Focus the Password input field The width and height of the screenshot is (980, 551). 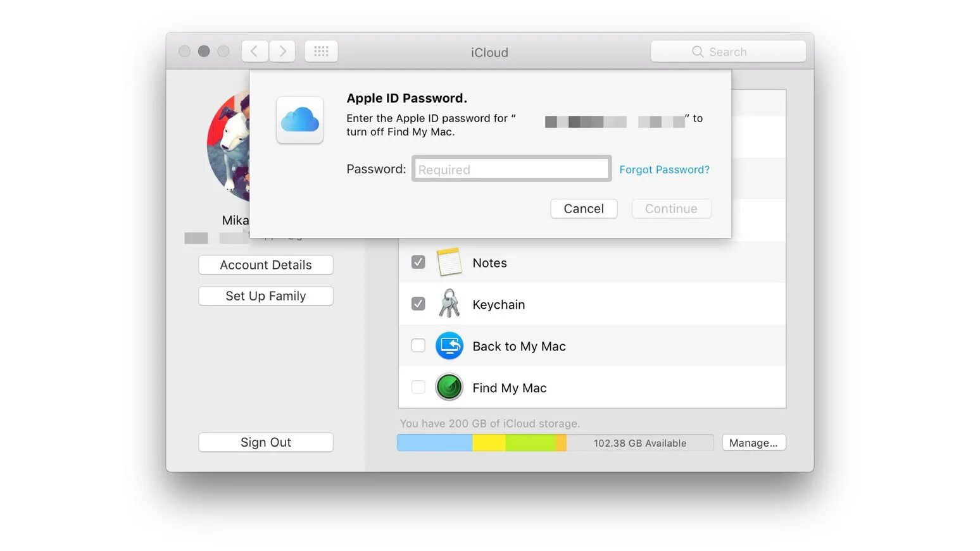(x=512, y=169)
